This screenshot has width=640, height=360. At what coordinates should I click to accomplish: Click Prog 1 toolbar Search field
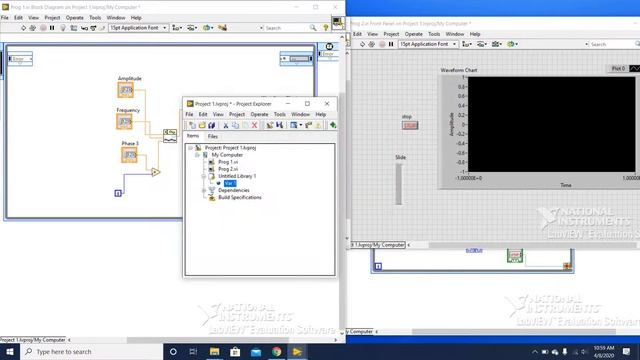click(286, 28)
